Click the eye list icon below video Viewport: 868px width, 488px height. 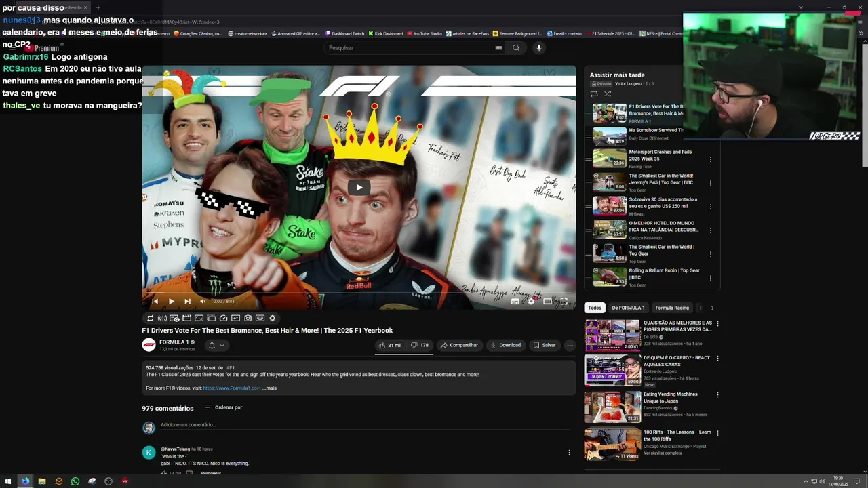174,318
